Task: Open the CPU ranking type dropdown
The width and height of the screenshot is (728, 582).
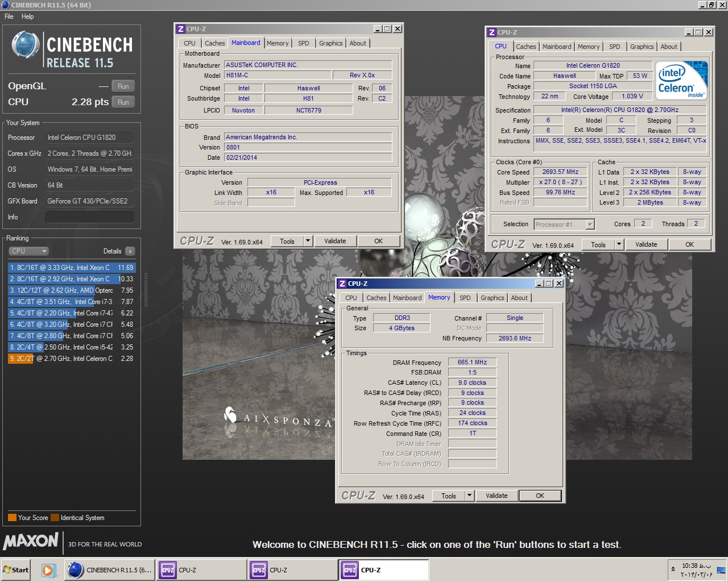Action: coord(28,251)
